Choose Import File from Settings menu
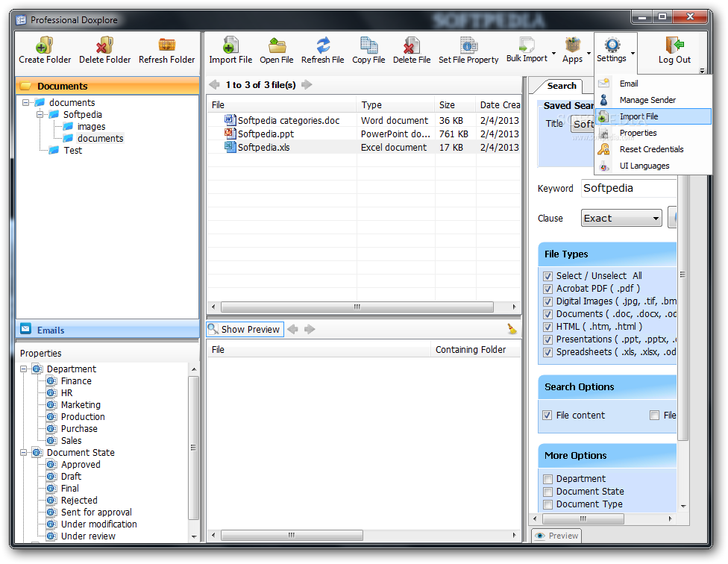Screen dimensions: 728x564 [653, 116]
